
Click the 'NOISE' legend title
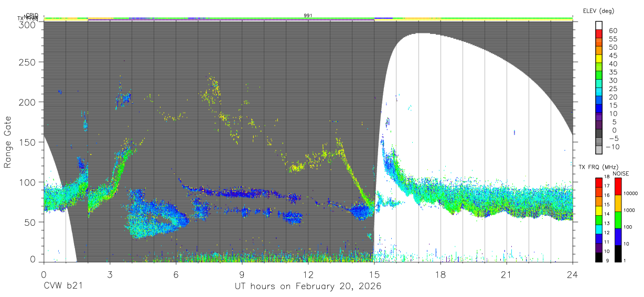coord(620,173)
